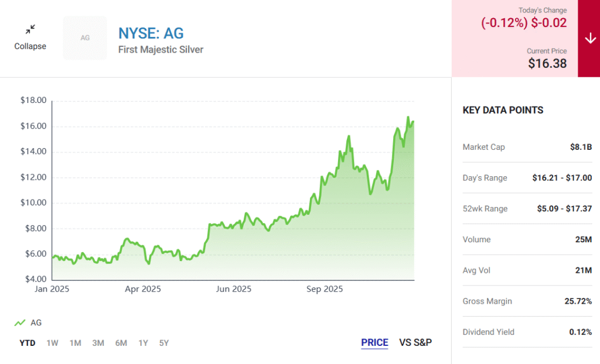This screenshot has height=364, width=600.
Task: Switch chart to 6M range
Action: click(121, 343)
